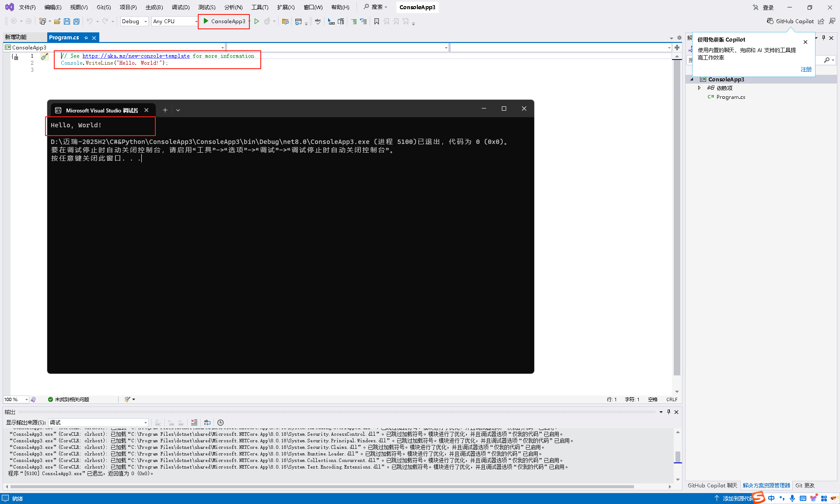Start without debugging via hollow green play icon

coord(257,21)
